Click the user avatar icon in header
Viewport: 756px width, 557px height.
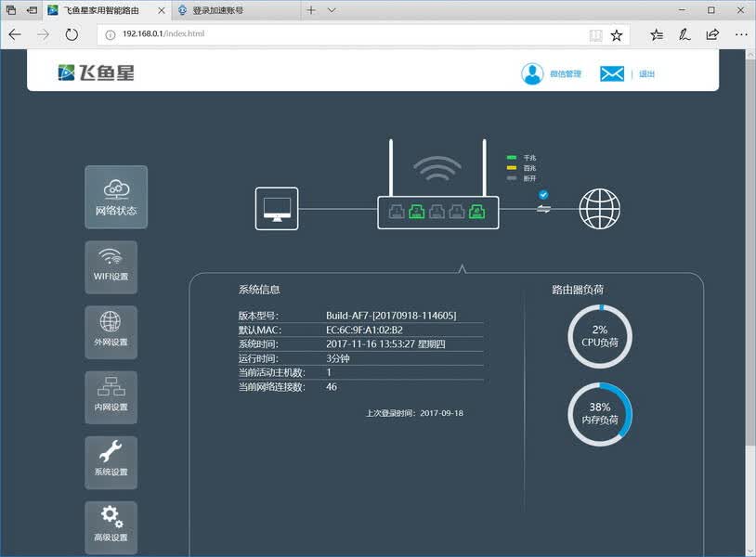pyautogui.click(x=532, y=73)
